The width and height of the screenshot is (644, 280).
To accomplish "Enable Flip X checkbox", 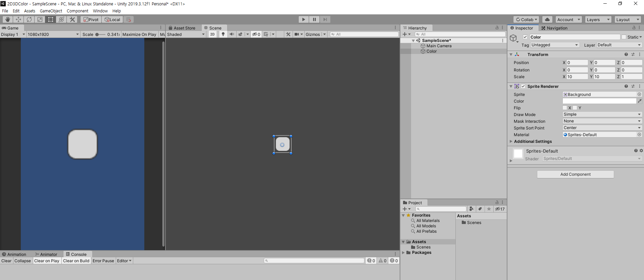I will pyautogui.click(x=565, y=108).
